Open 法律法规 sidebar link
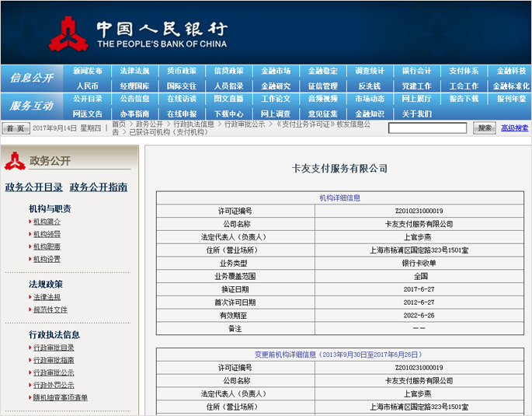 pos(47,297)
